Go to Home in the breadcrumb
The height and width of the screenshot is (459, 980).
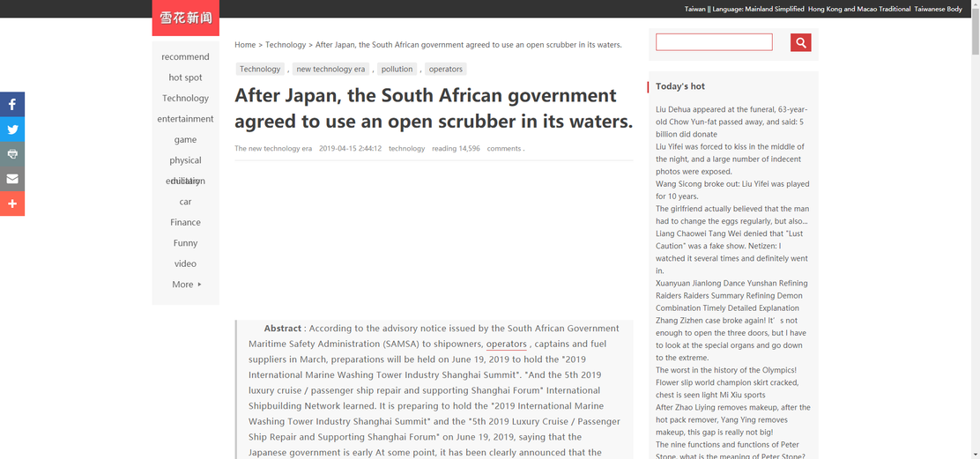[245, 45]
